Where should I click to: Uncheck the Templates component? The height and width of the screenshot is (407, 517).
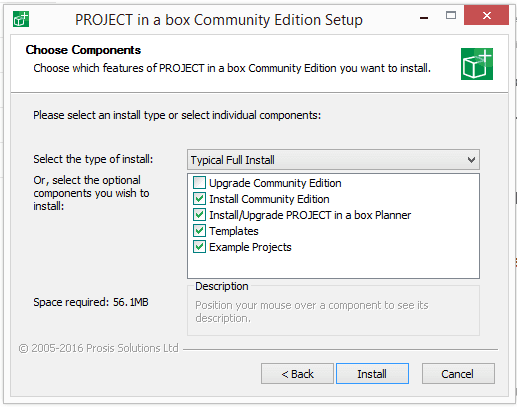(199, 231)
